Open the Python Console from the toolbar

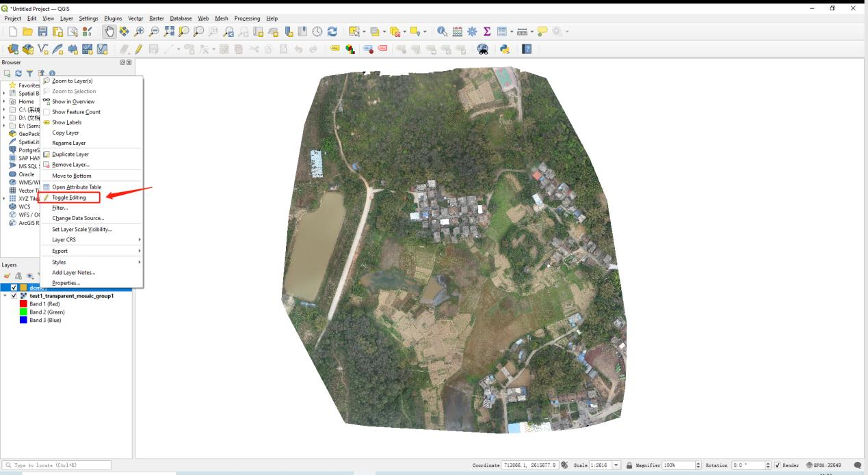(x=505, y=49)
